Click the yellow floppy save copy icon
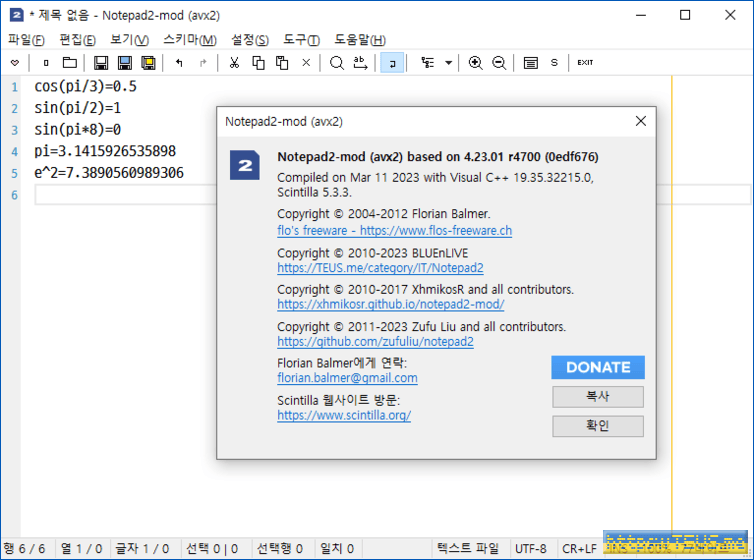This screenshot has height=560, width=754. tap(149, 63)
